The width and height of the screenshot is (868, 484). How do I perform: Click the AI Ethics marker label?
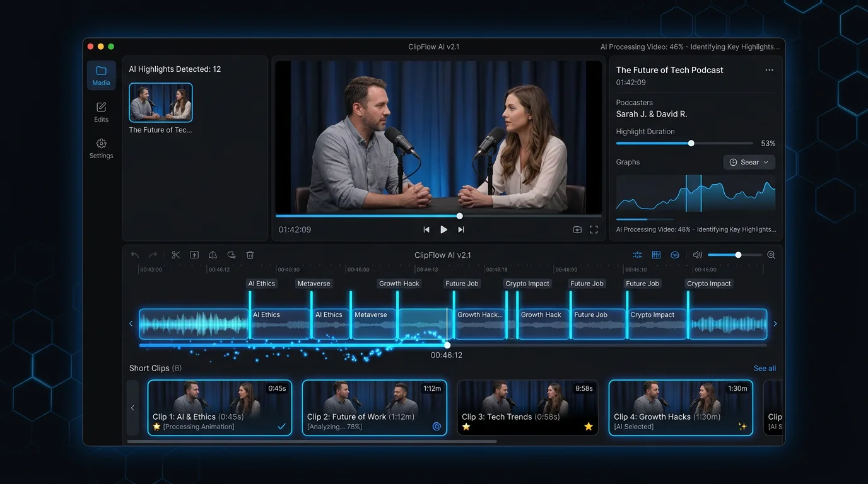coord(261,284)
